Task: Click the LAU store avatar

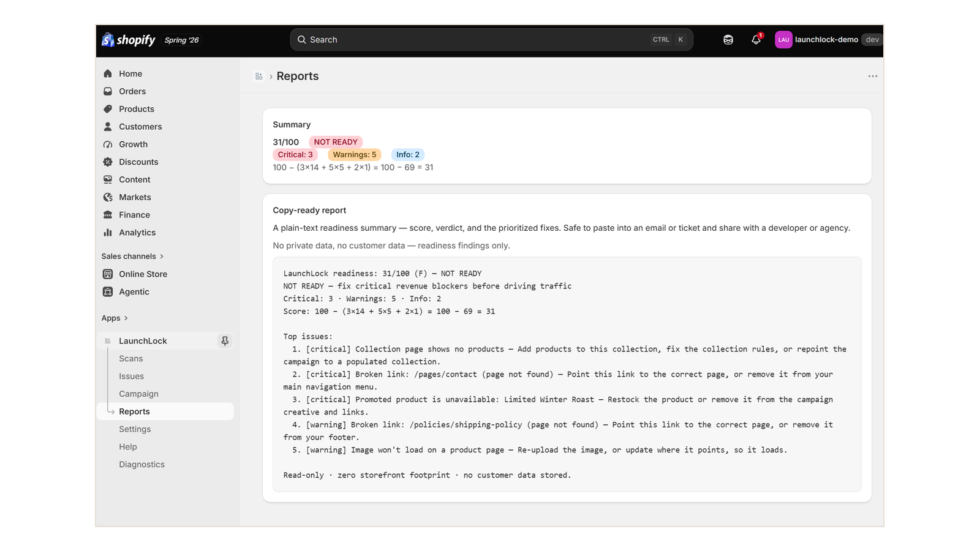Action: click(783, 40)
